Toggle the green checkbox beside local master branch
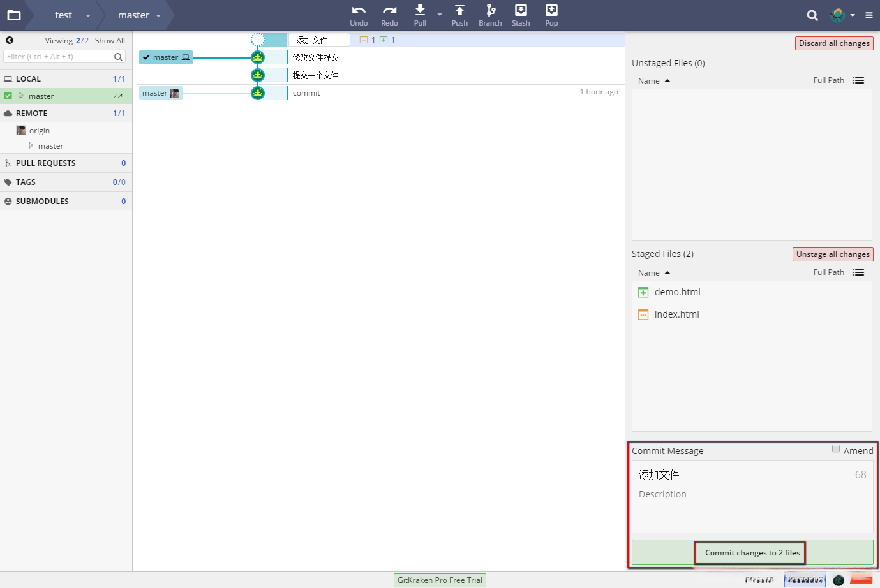880x588 pixels. 8,96
